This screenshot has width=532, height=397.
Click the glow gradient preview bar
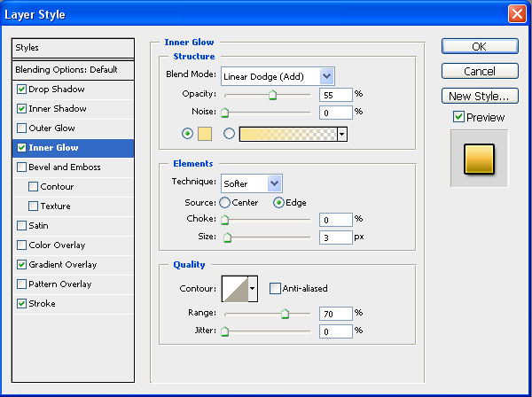(x=288, y=135)
